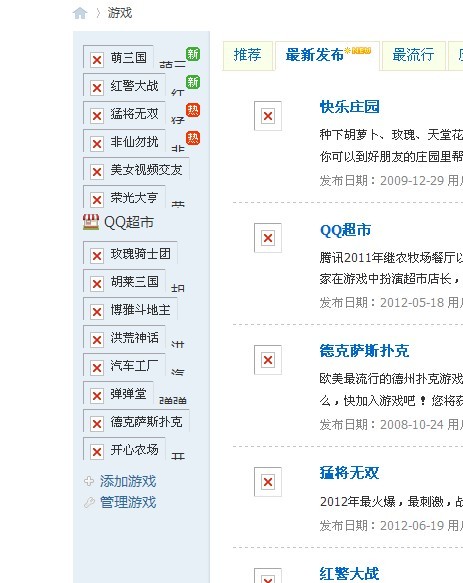
Task: Click the wrench icon beside 管理游戏
Action: click(89, 502)
